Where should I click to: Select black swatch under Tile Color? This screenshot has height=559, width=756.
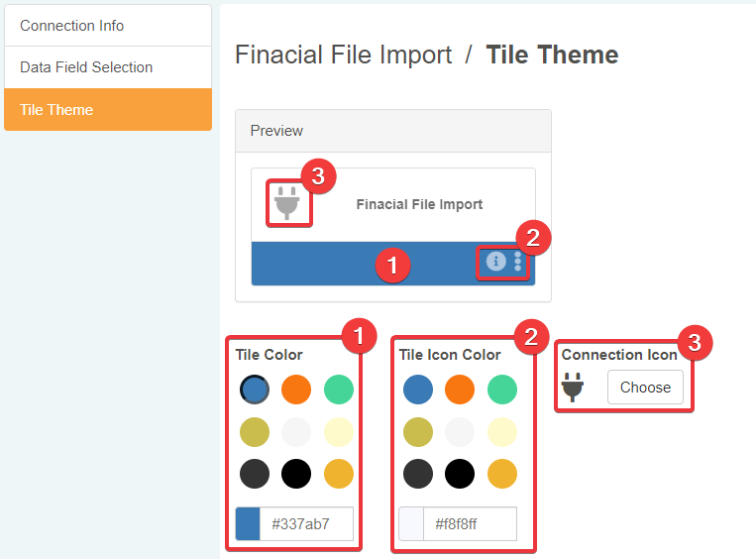296,474
